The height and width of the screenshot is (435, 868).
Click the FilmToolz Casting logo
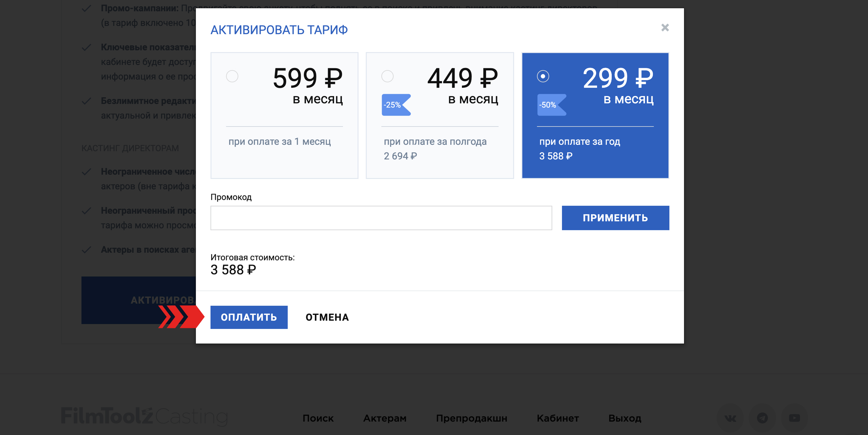pyautogui.click(x=144, y=416)
